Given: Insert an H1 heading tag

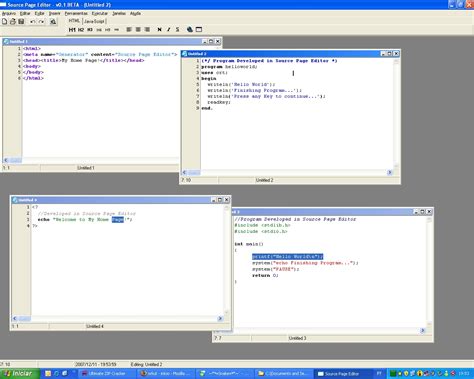Looking at the screenshot, I should (72, 30).
